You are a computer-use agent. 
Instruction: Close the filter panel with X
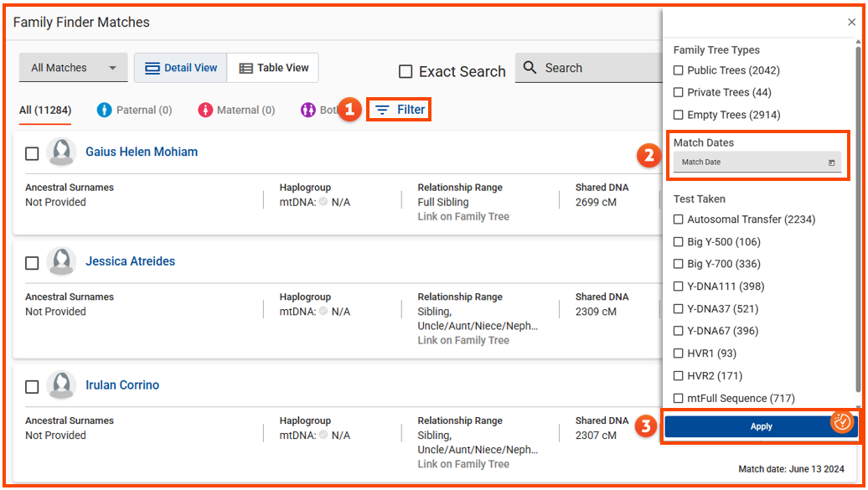[x=851, y=23]
